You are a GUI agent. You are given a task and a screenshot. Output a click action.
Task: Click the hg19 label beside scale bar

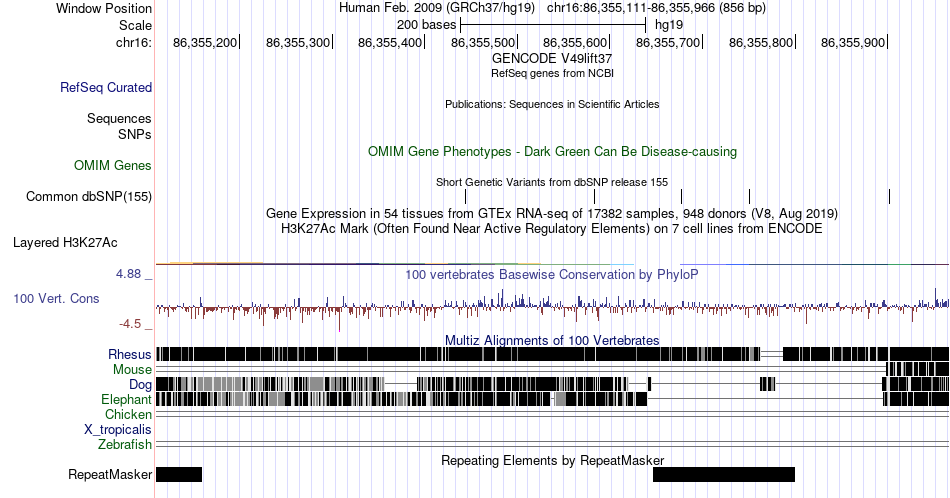click(x=669, y=25)
